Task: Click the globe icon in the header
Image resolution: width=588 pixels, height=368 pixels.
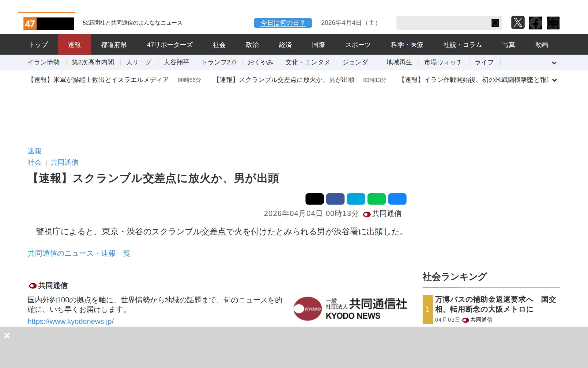Action: (553, 23)
